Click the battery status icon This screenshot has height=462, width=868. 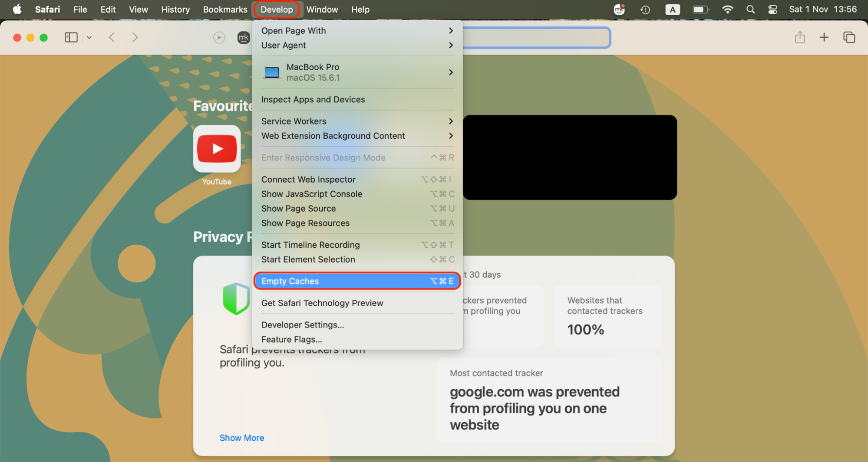(x=700, y=9)
